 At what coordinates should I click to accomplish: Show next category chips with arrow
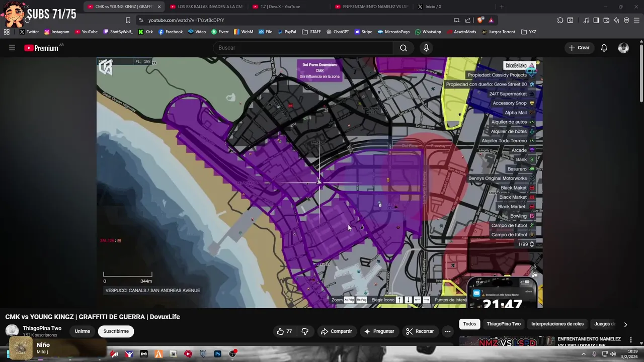[625, 324]
